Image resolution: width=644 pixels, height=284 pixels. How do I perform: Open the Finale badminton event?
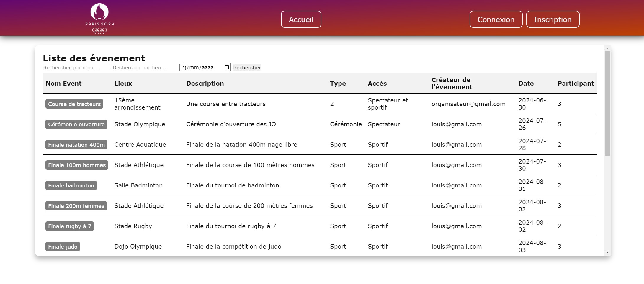pos(71,185)
